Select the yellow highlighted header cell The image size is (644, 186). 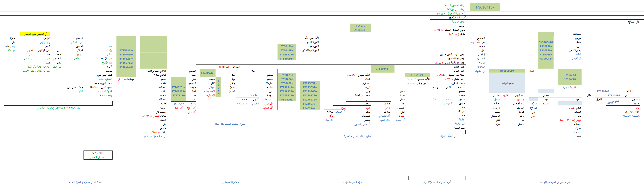(x=35, y=34)
